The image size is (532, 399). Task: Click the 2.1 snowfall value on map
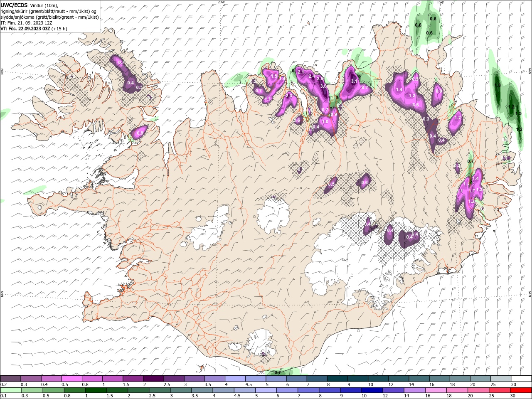(301, 72)
